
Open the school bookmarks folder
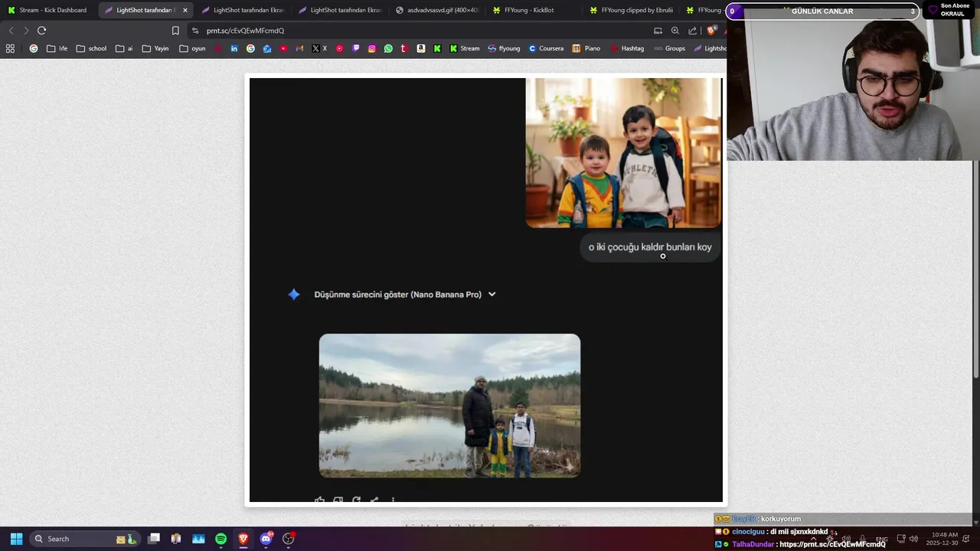point(91,48)
